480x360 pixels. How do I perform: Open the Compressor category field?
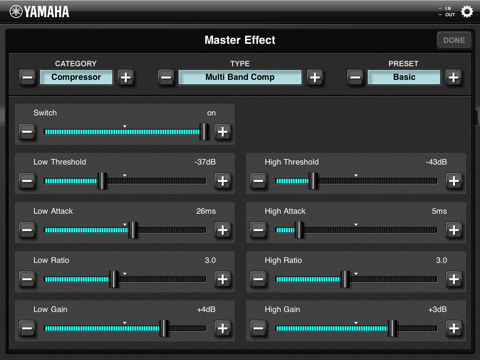click(x=76, y=77)
